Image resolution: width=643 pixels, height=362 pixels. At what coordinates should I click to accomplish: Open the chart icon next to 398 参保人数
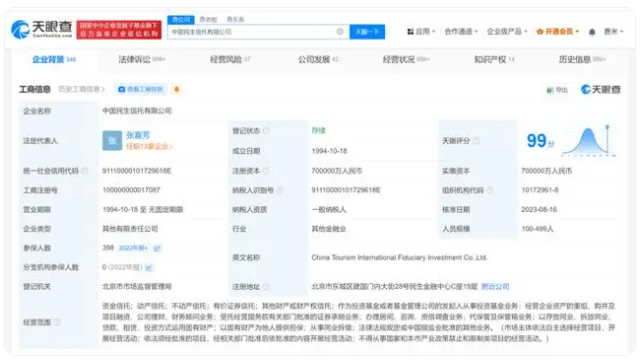[x=157, y=248]
